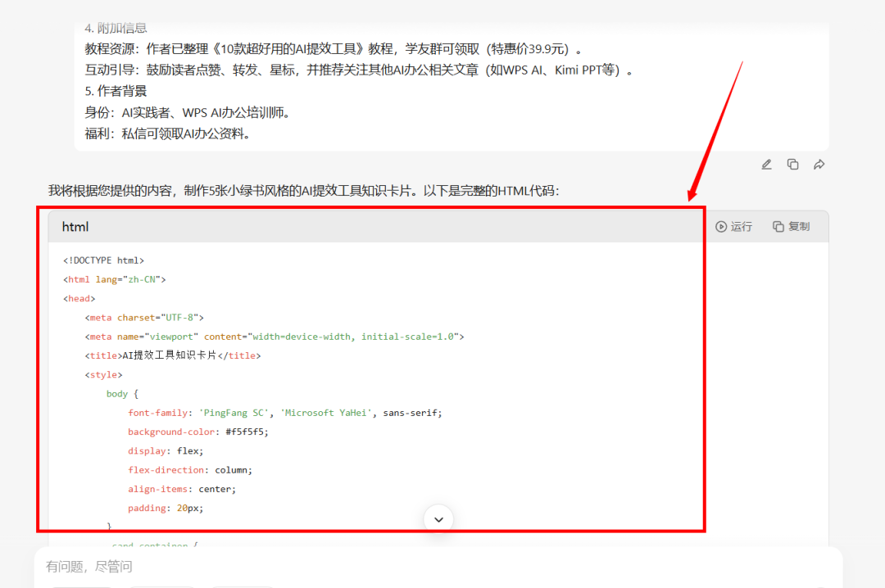
Task: Click the background-color #f5f5f5 line
Action: (198, 432)
